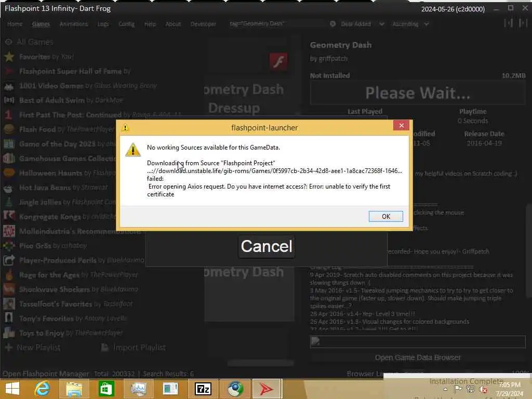This screenshot has width=532, height=399.
Task: Toggle the left sidebar icon in header
Action: pos(508,23)
